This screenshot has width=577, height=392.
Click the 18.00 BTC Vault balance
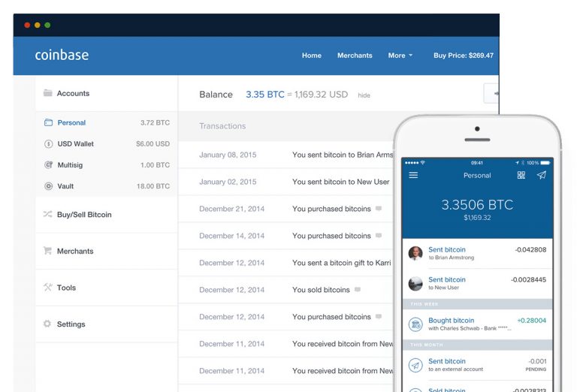click(153, 186)
